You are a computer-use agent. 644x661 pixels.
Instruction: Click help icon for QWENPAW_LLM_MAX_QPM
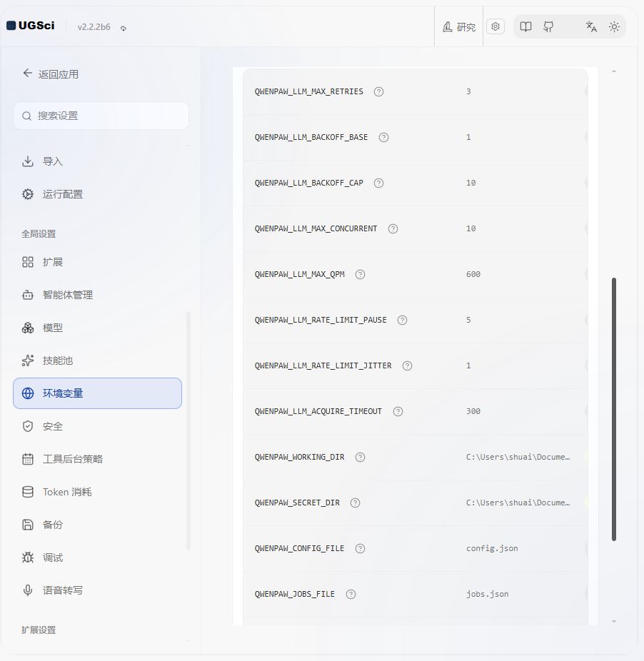[360, 274]
